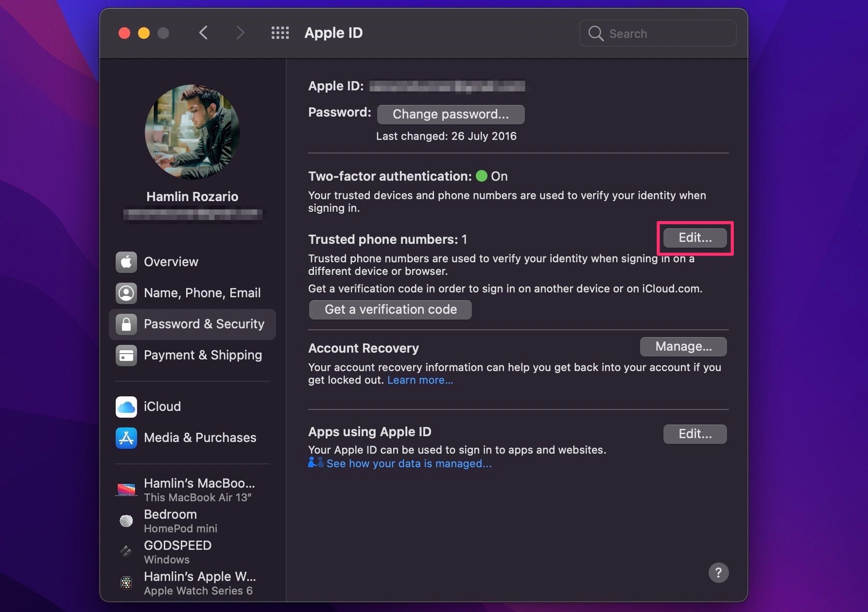Open the show-all-preferences grid icon
Viewport: 868px width, 612px height.
280,33
